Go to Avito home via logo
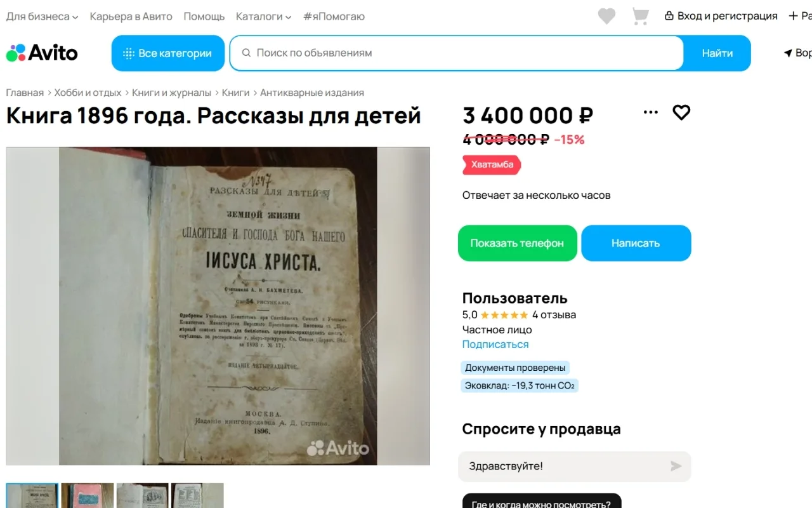This screenshot has width=812, height=508. pos(42,53)
